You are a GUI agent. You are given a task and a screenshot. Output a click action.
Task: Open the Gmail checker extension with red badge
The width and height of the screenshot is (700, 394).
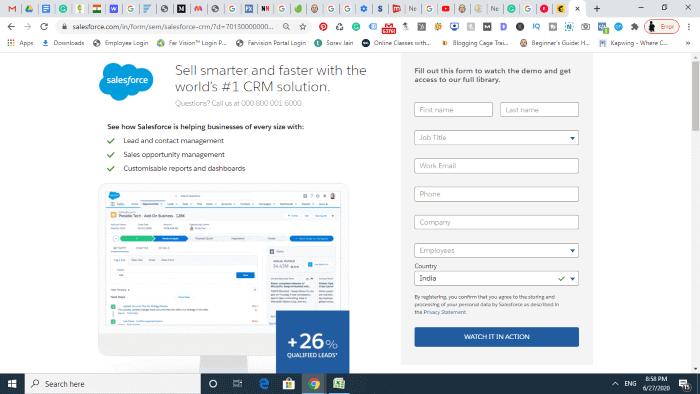tap(389, 28)
